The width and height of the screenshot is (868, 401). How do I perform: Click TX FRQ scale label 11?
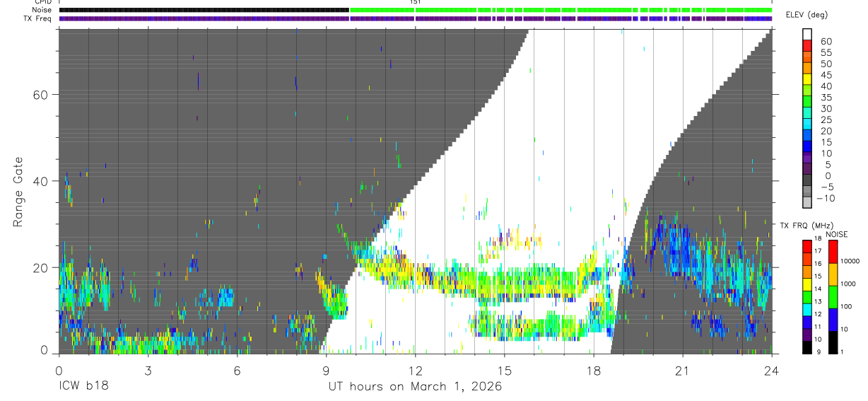(x=817, y=327)
